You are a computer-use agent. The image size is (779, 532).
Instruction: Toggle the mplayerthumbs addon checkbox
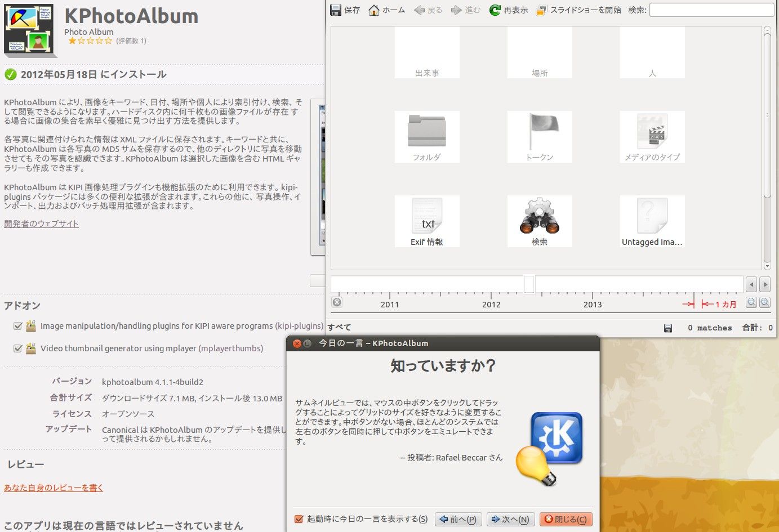(x=18, y=348)
